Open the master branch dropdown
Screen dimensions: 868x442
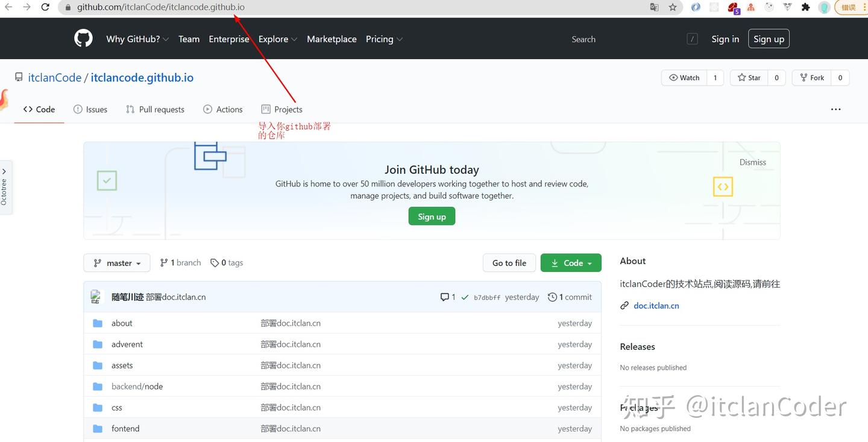[x=117, y=263]
